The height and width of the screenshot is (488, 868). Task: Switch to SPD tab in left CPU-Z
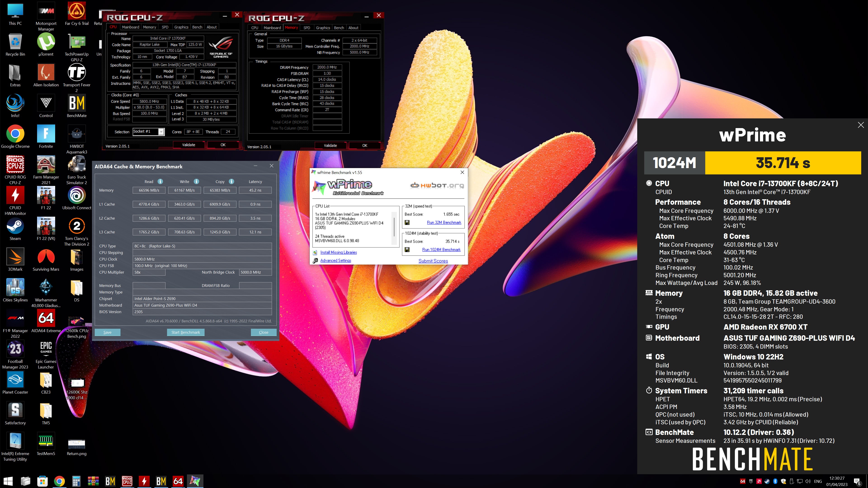pyautogui.click(x=165, y=27)
